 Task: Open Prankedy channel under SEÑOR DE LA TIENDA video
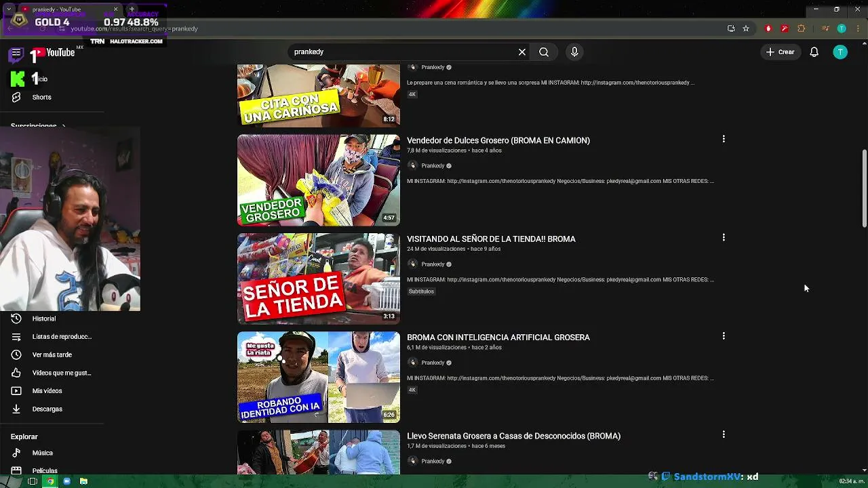click(x=433, y=264)
